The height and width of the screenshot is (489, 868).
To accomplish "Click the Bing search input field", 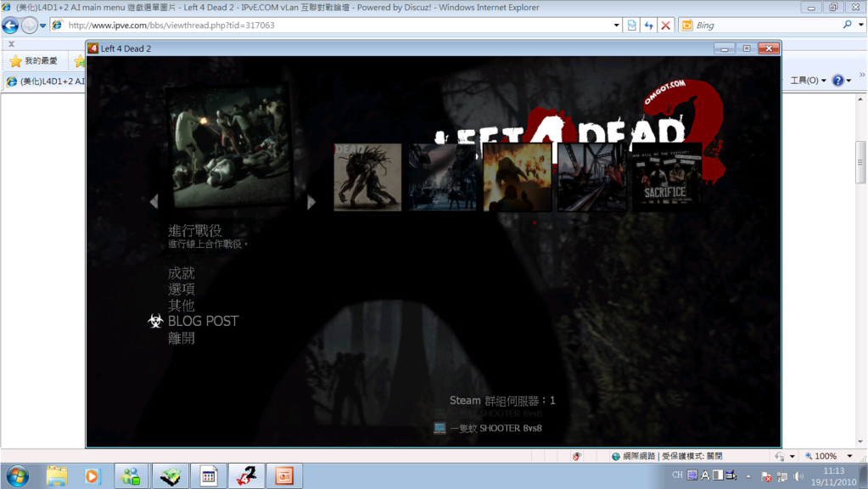I will pos(764,25).
